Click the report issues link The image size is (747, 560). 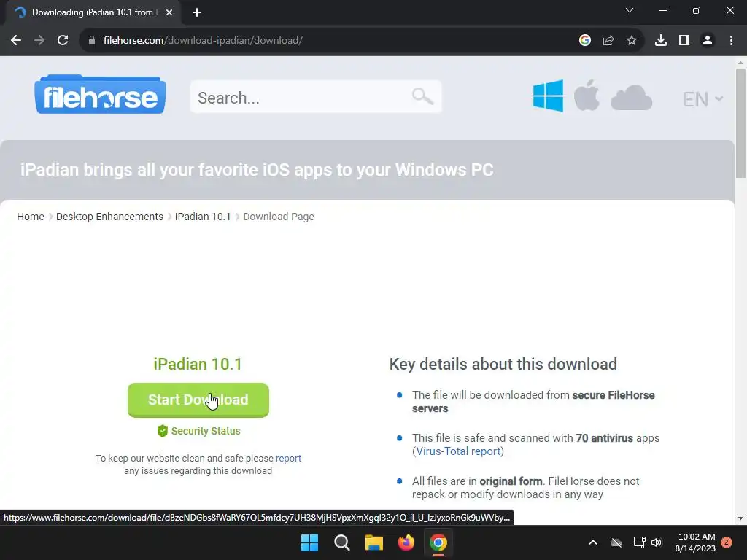[x=288, y=458]
